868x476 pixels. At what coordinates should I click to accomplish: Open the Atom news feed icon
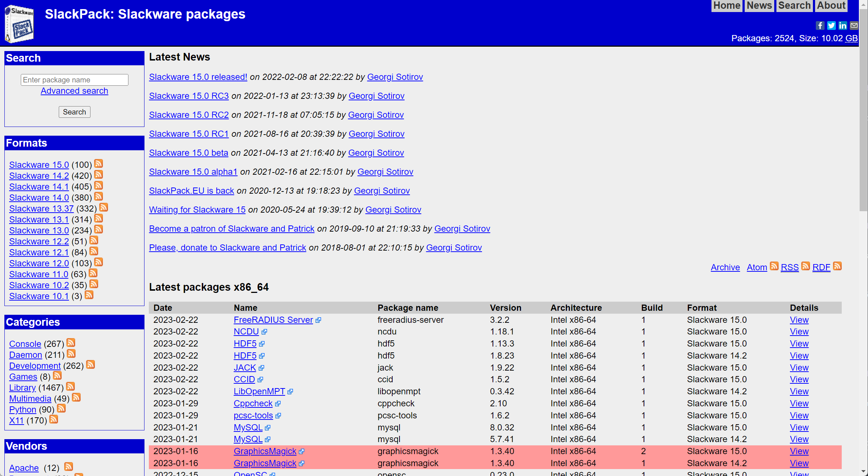[774, 266]
